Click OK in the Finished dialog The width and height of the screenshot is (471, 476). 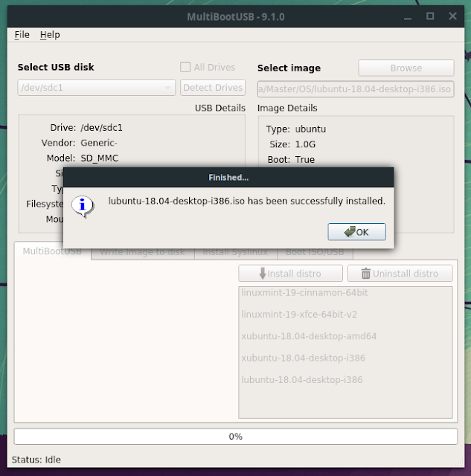point(356,232)
